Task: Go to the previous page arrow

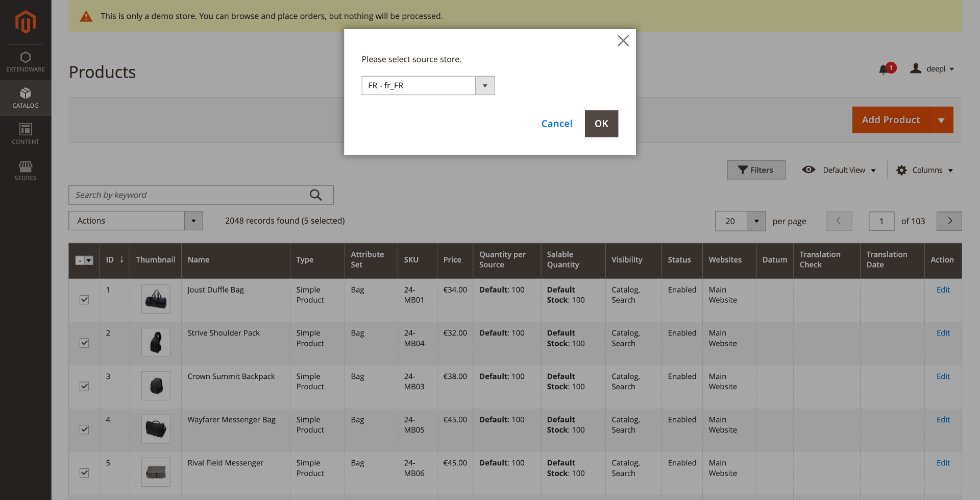Action: coord(839,221)
